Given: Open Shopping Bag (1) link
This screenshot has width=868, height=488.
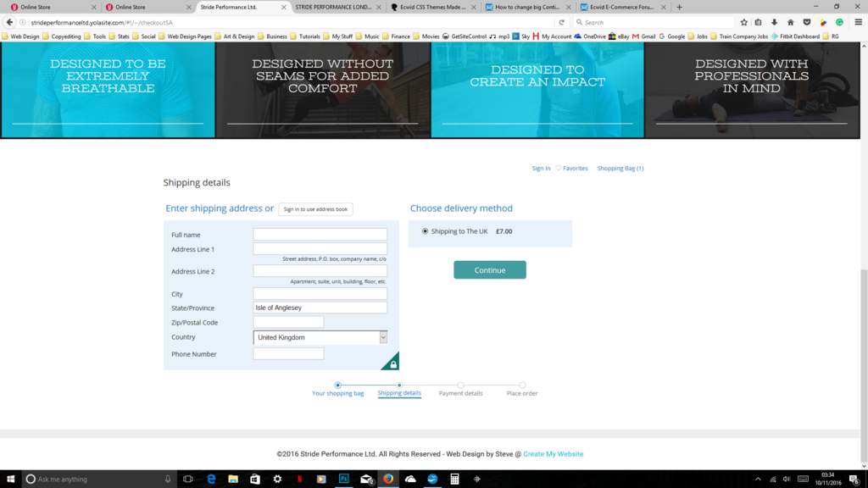Looking at the screenshot, I should [x=620, y=169].
